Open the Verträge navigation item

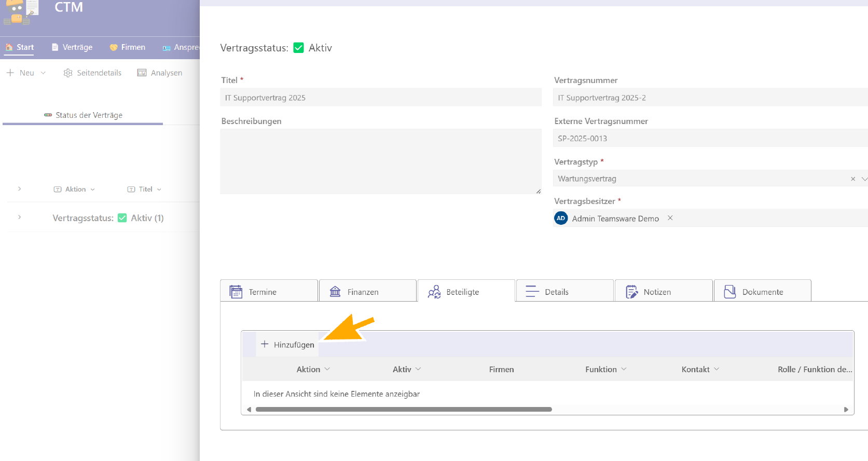pos(72,47)
